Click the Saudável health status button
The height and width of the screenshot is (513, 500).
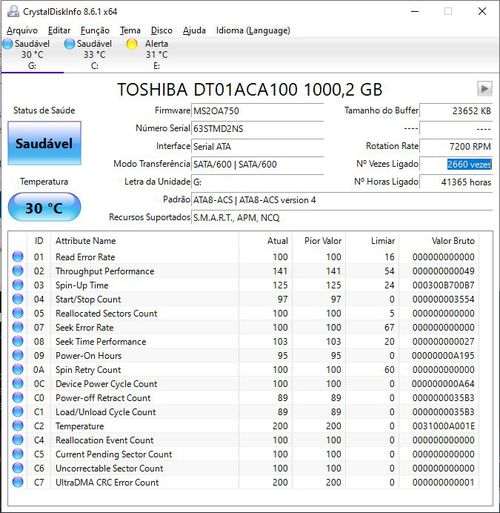point(44,143)
